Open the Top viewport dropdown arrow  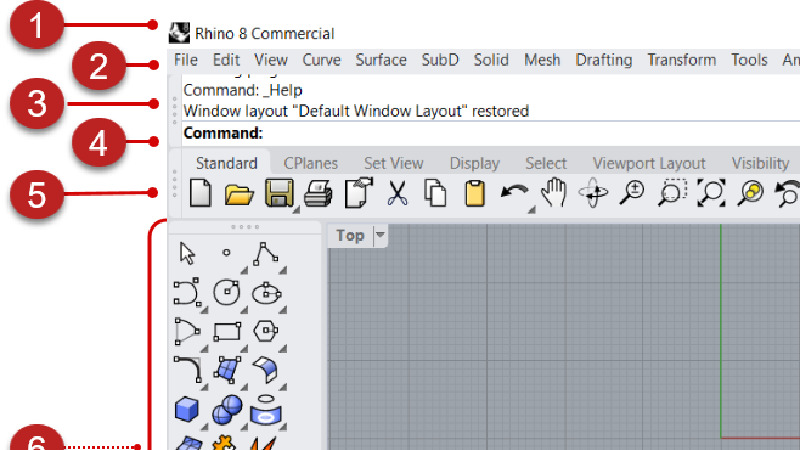coord(380,236)
